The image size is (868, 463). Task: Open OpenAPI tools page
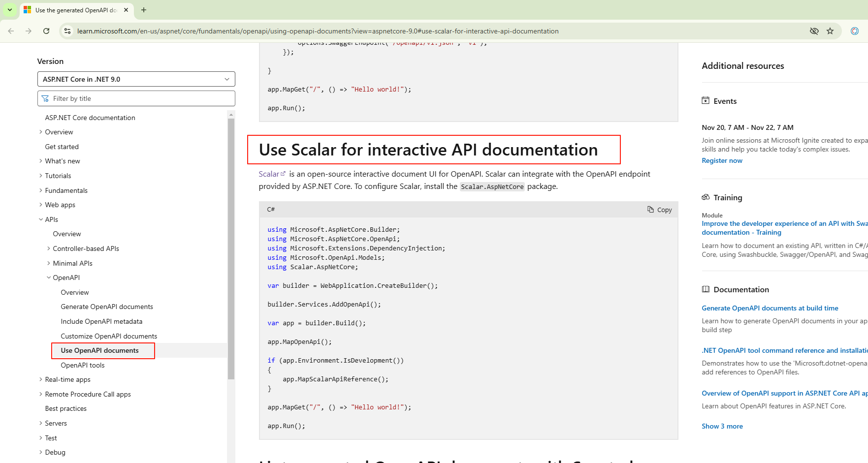pos(83,365)
